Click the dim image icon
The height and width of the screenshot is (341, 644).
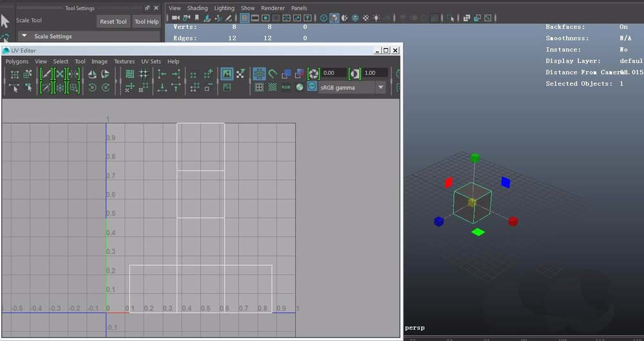(227, 88)
